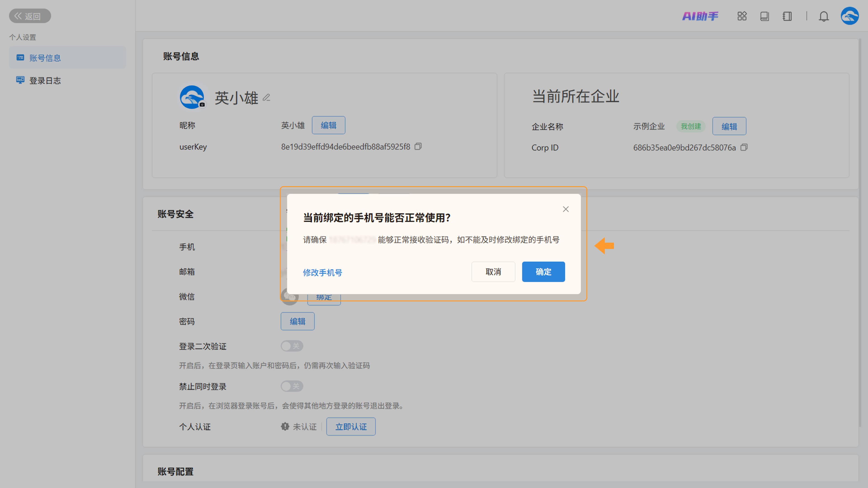Copy the Corp ID with the copy icon
868x488 pixels.
click(x=744, y=148)
